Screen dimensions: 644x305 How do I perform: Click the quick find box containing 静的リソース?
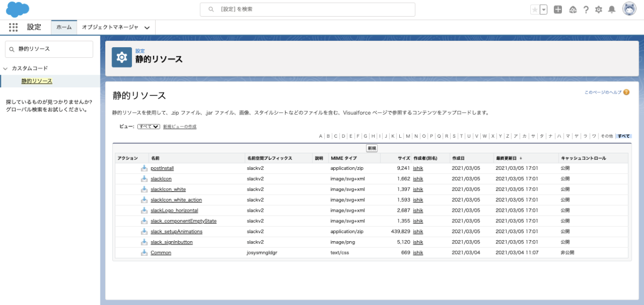coord(49,49)
